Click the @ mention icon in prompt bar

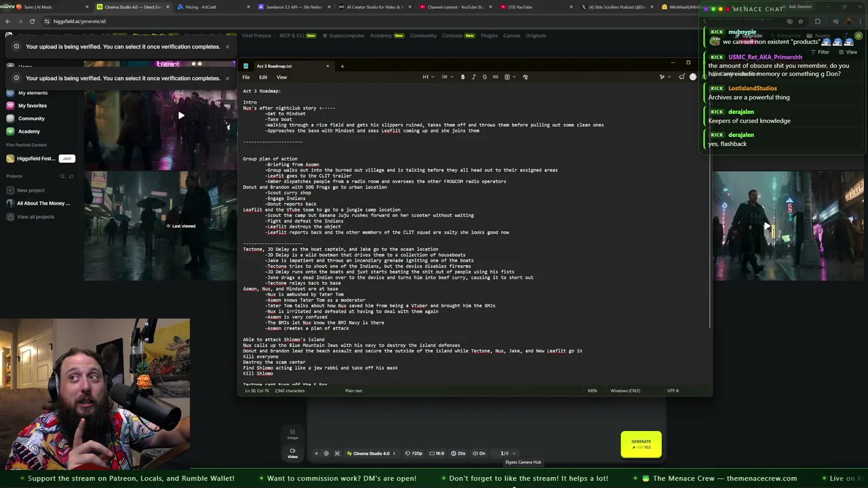tap(326, 453)
